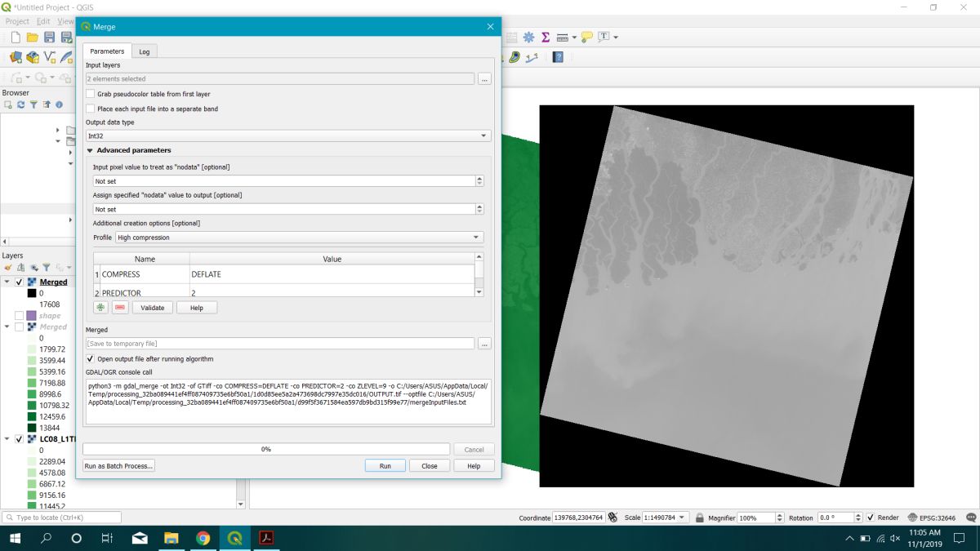Viewport: 980px width, 551px height.
Task: Click New Shapefile Layer icon
Action: [50, 57]
